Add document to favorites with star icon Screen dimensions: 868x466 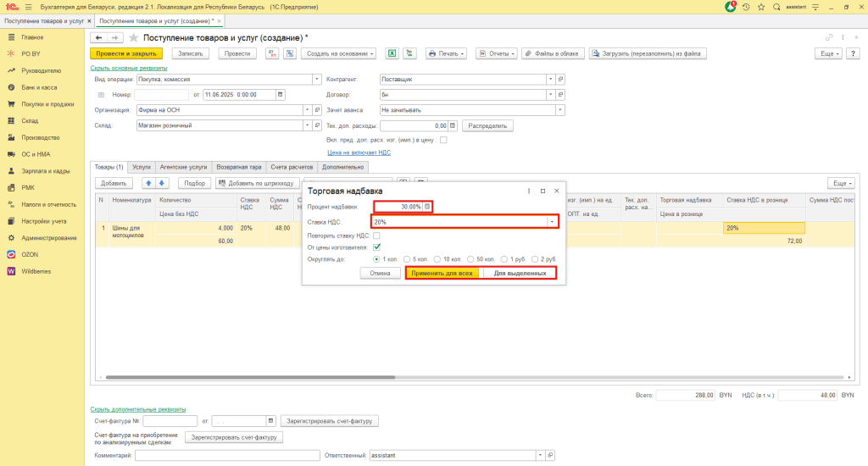tap(133, 37)
